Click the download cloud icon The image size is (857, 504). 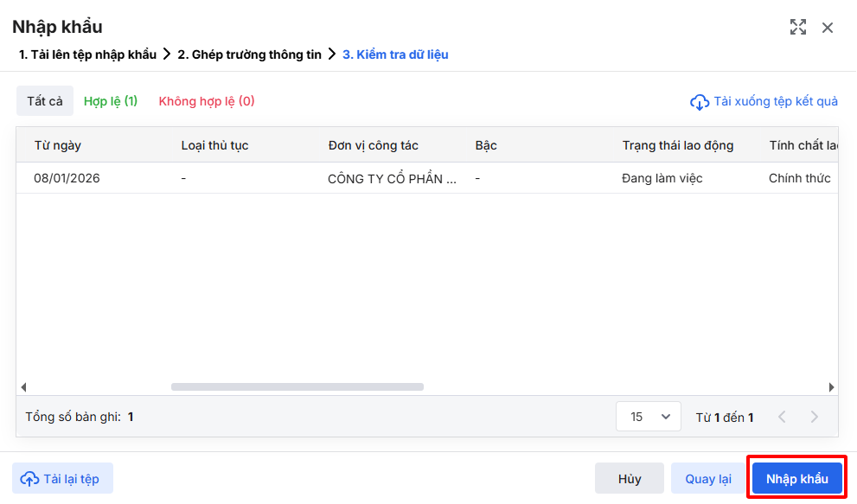click(699, 102)
